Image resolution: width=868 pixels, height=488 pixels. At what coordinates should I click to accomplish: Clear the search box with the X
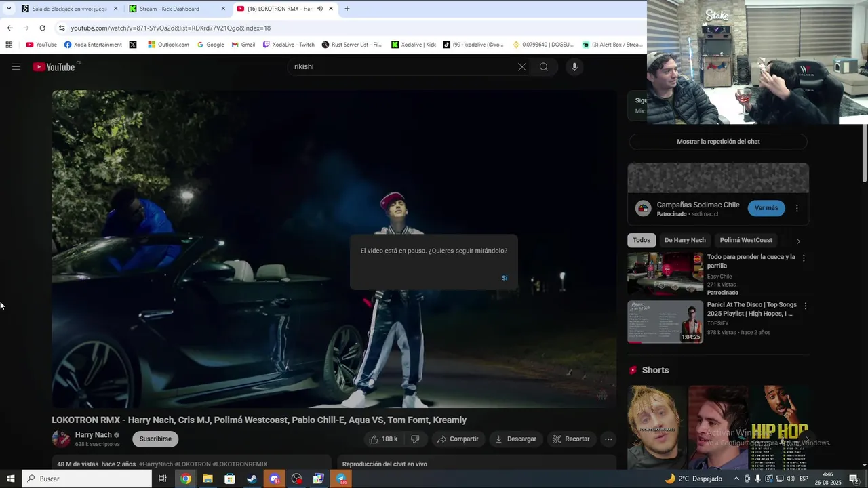521,66
